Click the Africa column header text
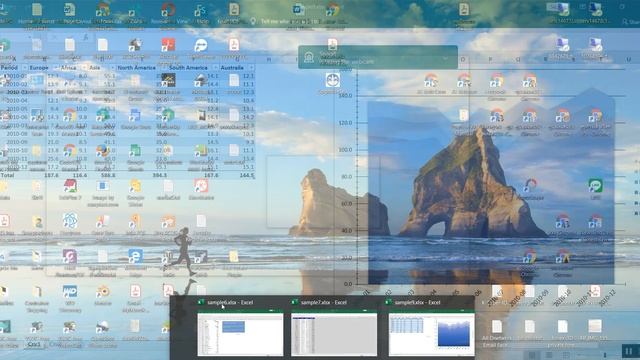This screenshot has height=360, width=640. (69, 68)
